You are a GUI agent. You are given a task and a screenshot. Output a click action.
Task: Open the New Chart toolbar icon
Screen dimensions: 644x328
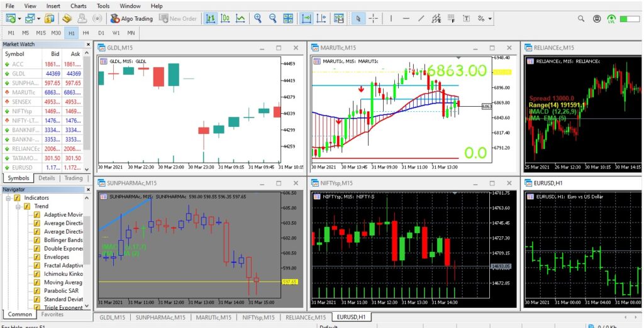click(11, 18)
